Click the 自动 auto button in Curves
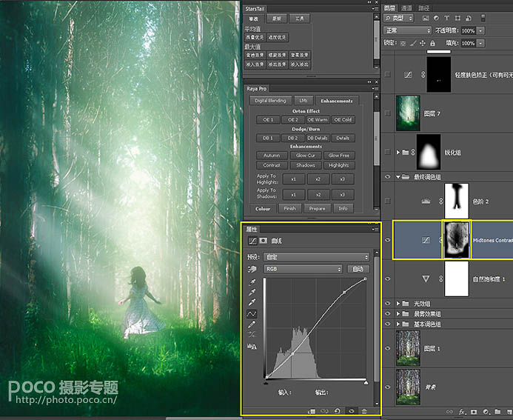 tap(358, 269)
